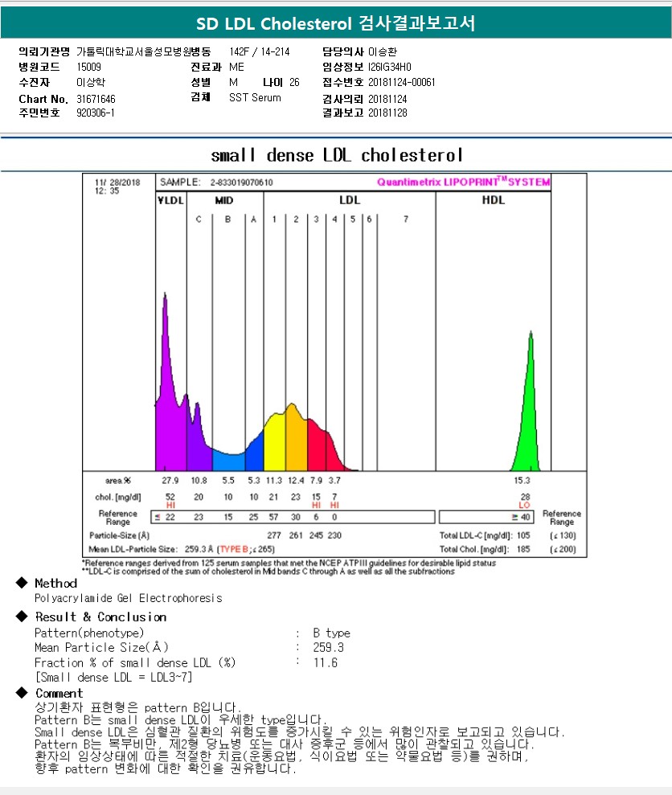Click the MID column header

click(224, 200)
